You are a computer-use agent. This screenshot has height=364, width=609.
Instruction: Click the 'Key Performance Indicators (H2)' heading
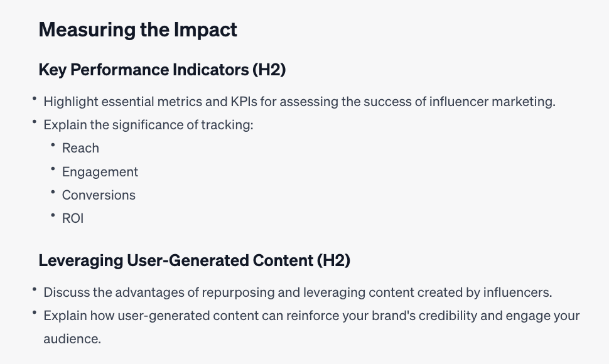tap(163, 70)
